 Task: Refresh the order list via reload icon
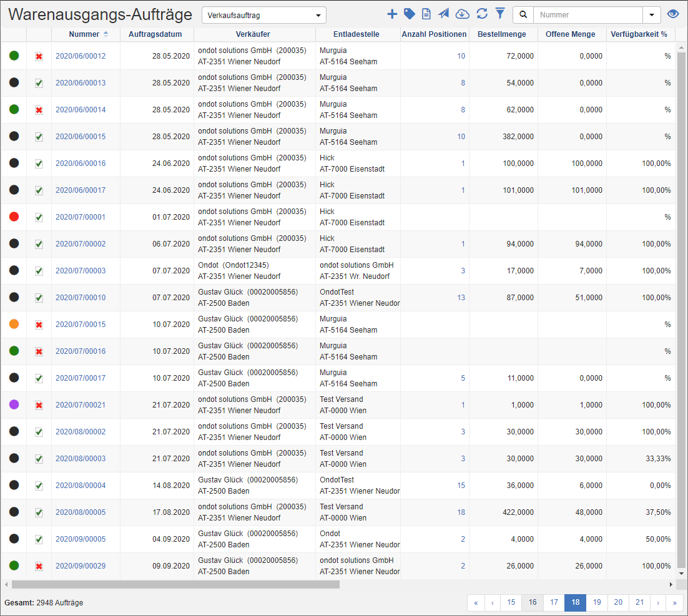click(x=482, y=14)
